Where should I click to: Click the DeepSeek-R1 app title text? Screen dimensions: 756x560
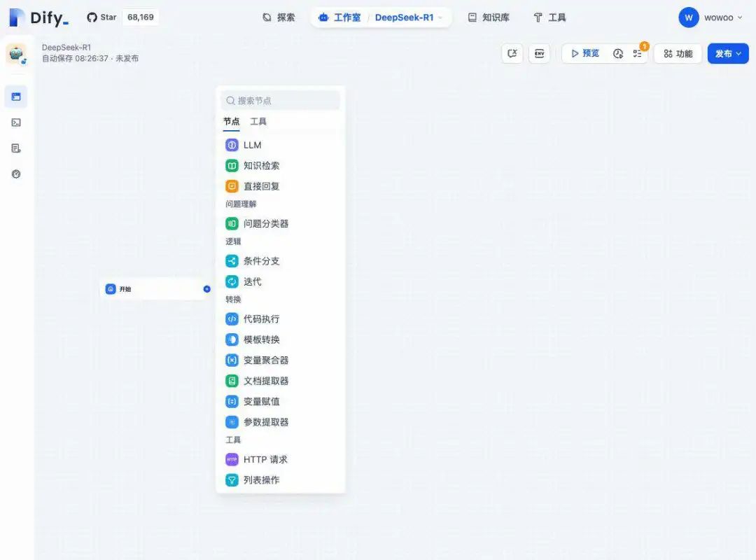click(66, 48)
